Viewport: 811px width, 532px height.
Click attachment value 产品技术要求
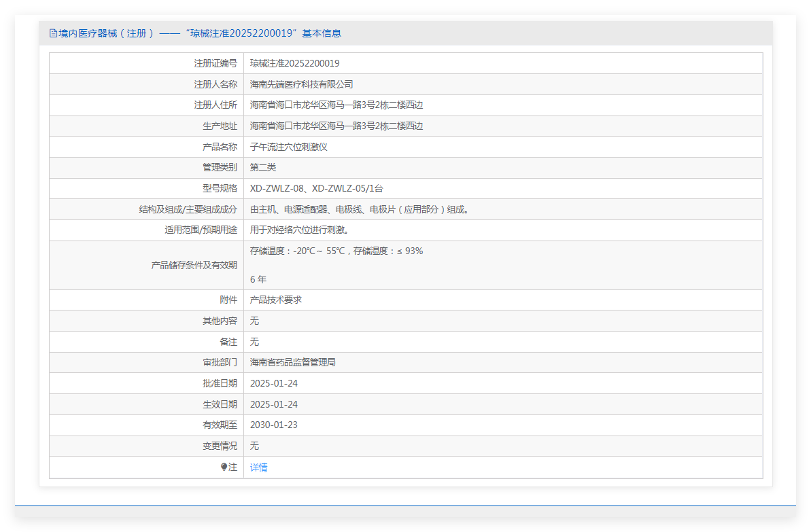[x=276, y=300]
